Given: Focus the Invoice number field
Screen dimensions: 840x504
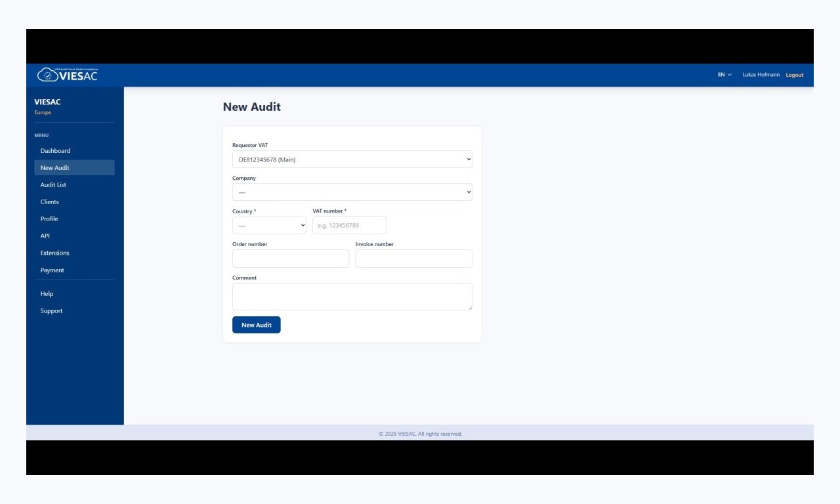Looking at the screenshot, I should click(x=414, y=259).
